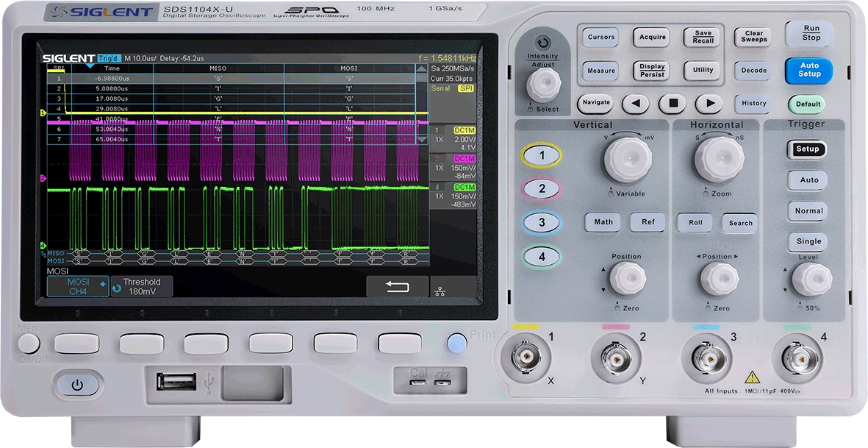Push the softkey beneath the Threshold menu

pyautogui.click(x=142, y=344)
